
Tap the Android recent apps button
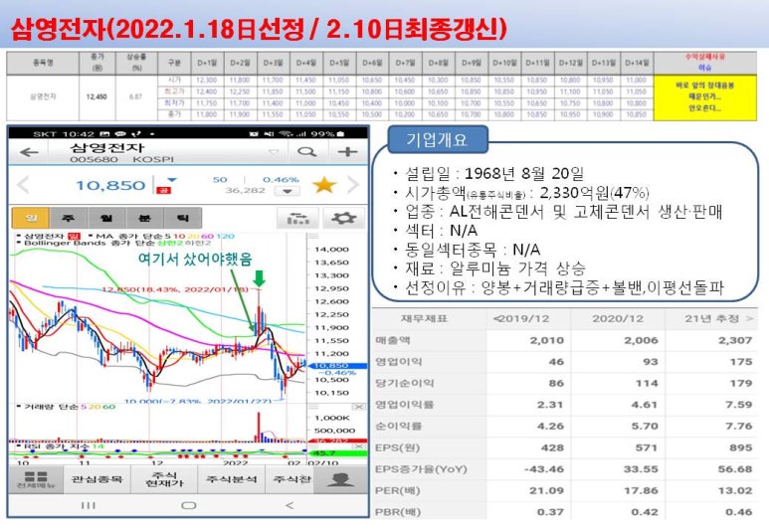coord(89,505)
